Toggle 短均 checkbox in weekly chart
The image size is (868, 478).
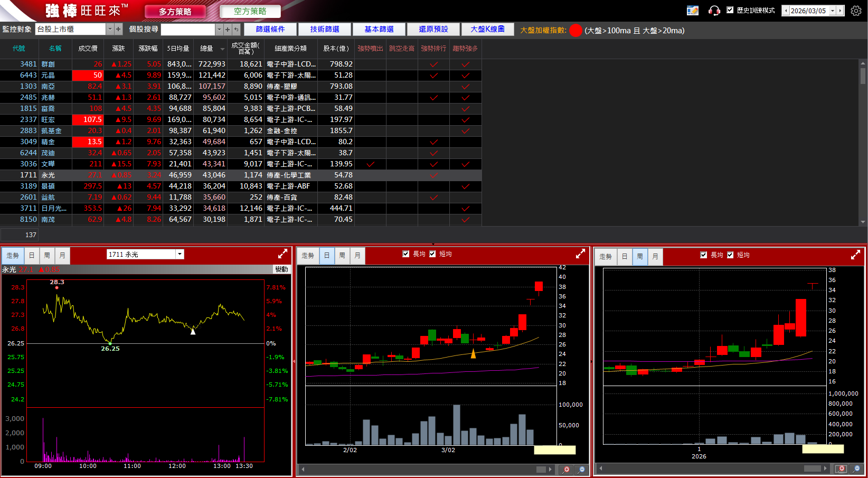pyautogui.click(x=730, y=255)
